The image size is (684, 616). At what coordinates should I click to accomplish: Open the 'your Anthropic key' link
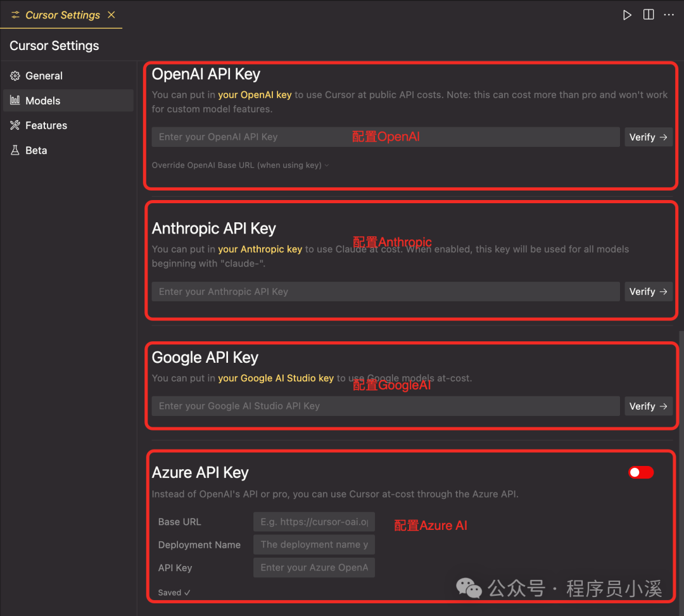pyautogui.click(x=260, y=249)
